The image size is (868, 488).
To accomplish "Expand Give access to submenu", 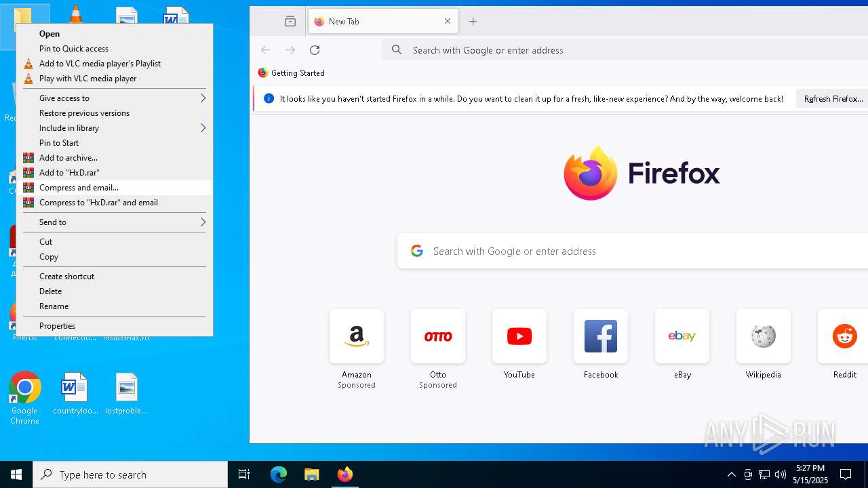I will coord(115,98).
